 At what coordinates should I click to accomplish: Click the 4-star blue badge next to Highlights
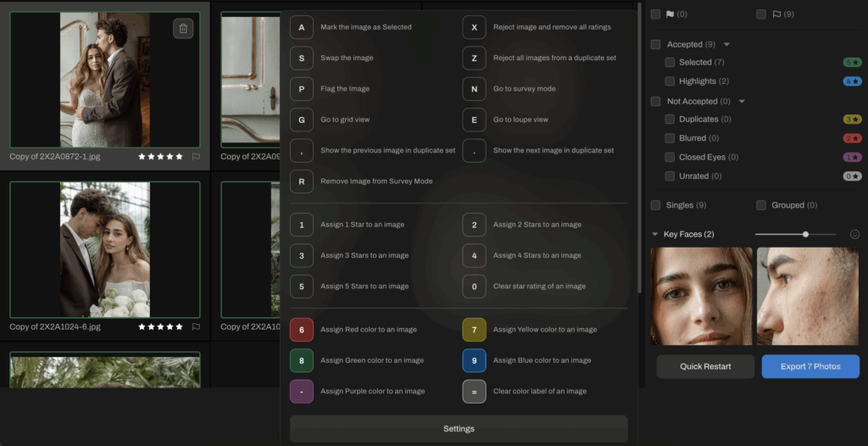point(852,81)
